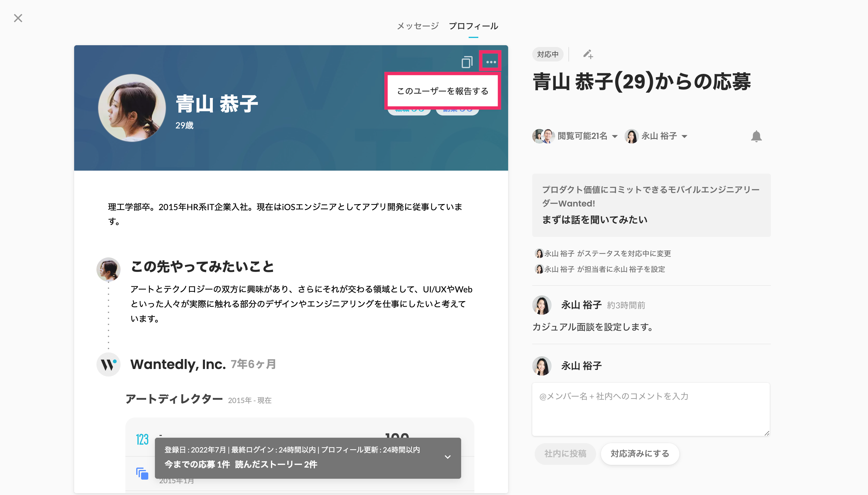Open the three-dot more options menu
The width and height of the screenshot is (868, 495).
tap(491, 62)
